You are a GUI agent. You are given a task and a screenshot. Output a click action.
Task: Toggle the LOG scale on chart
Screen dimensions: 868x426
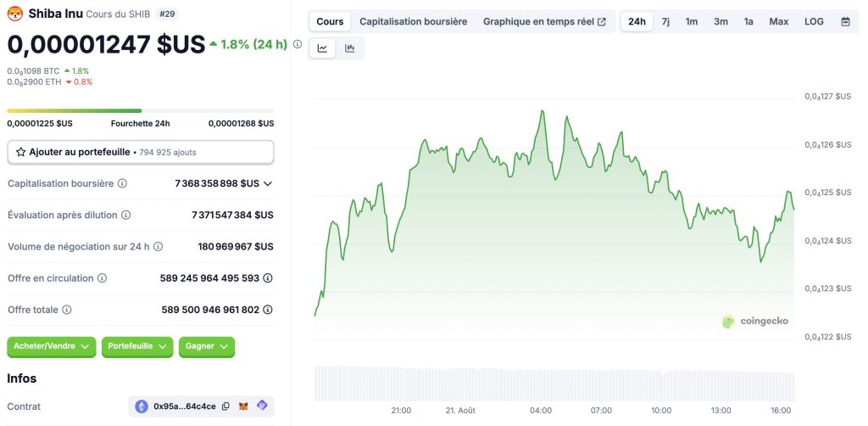click(814, 21)
